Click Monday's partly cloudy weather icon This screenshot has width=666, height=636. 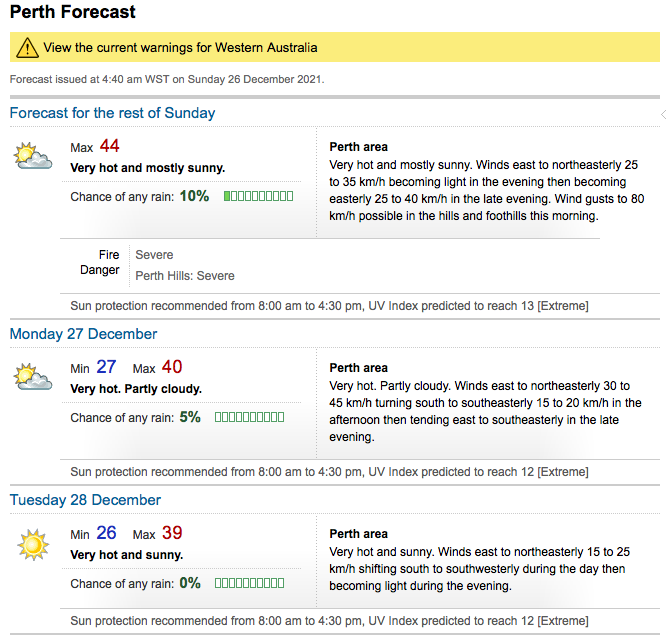coord(33,377)
